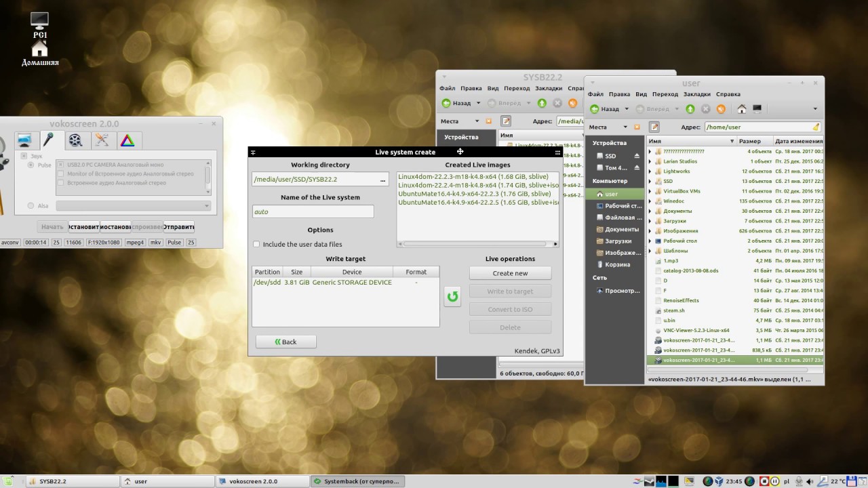
Task: Click the Back button in Systemback
Action: tap(285, 342)
